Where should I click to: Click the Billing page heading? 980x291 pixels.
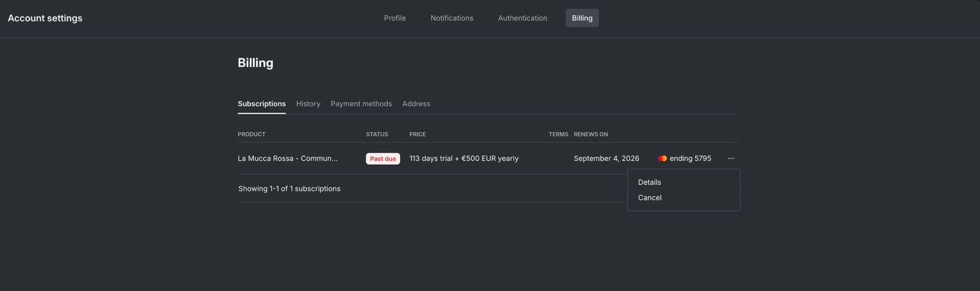click(255, 63)
